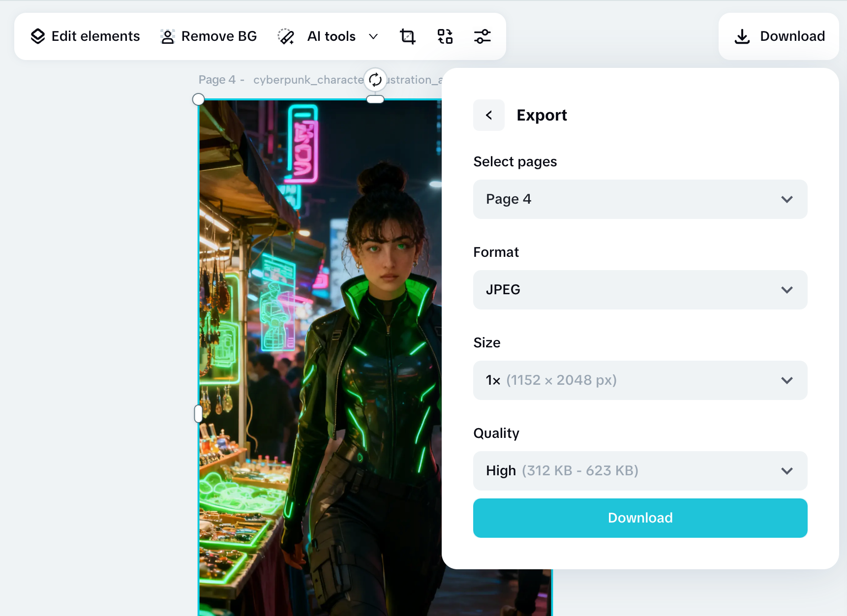Click the AI tools chevron arrow
847x616 pixels.
click(373, 36)
